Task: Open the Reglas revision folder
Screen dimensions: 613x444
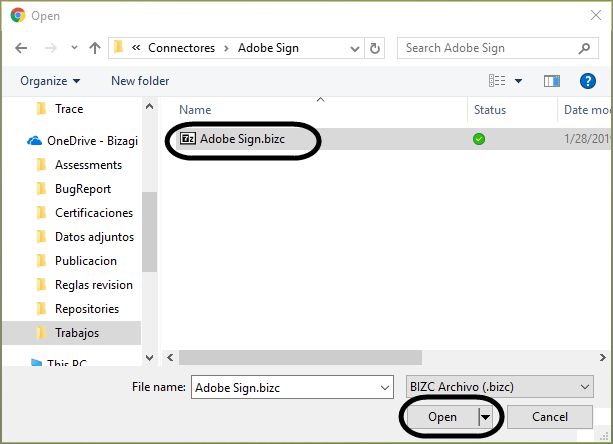Action: pos(93,285)
